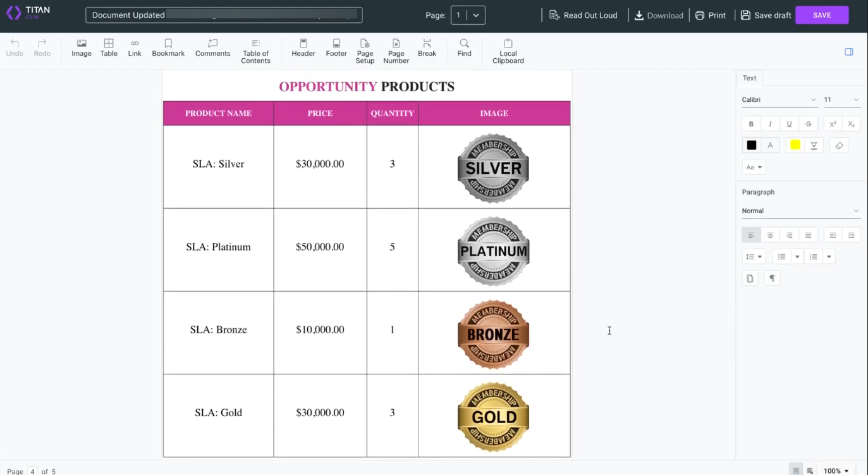Open the 100% zoom level dropdown

tap(835, 471)
